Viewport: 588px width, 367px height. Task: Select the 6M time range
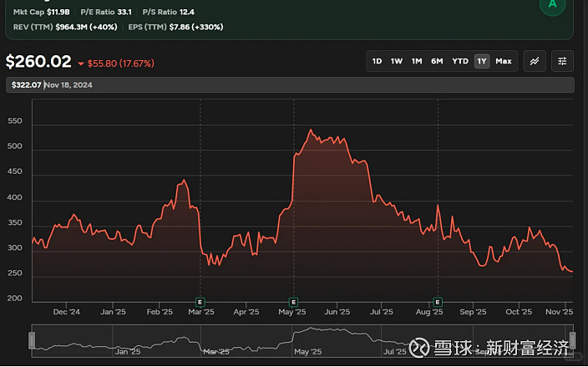[x=437, y=61]
